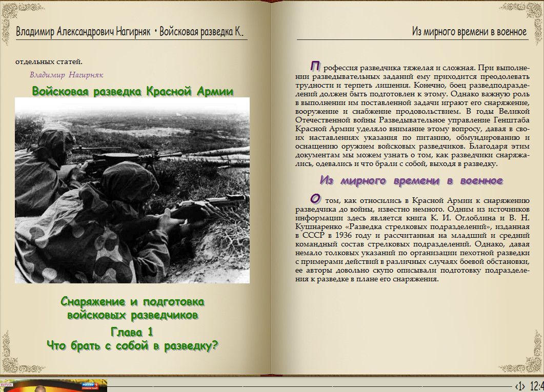
Task: Click the heading 'Снаряжение и подготовка войсковых разведчиков'
Action: point(132,308)
